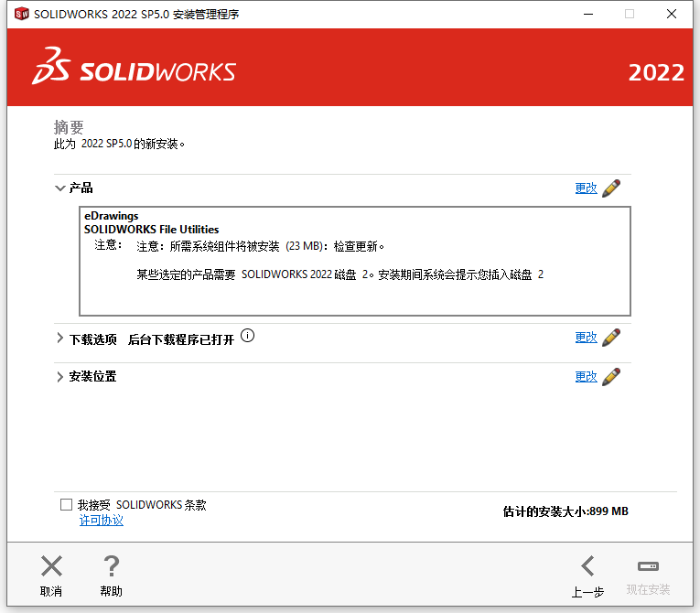Click 更改 link for 安装位置

(587, 377)
